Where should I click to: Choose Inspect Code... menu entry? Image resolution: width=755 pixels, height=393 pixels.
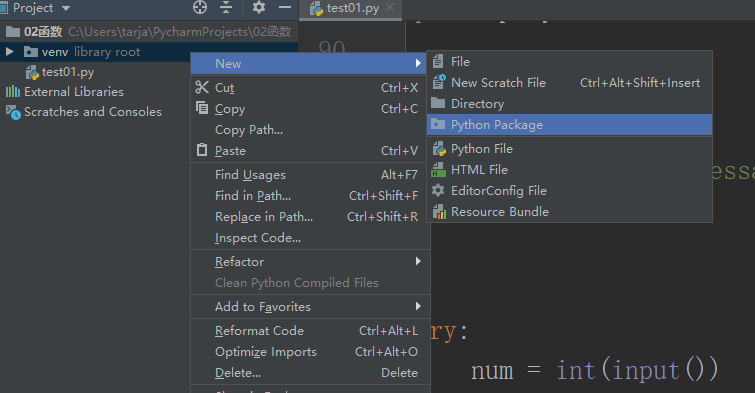[x=309, y=238]
